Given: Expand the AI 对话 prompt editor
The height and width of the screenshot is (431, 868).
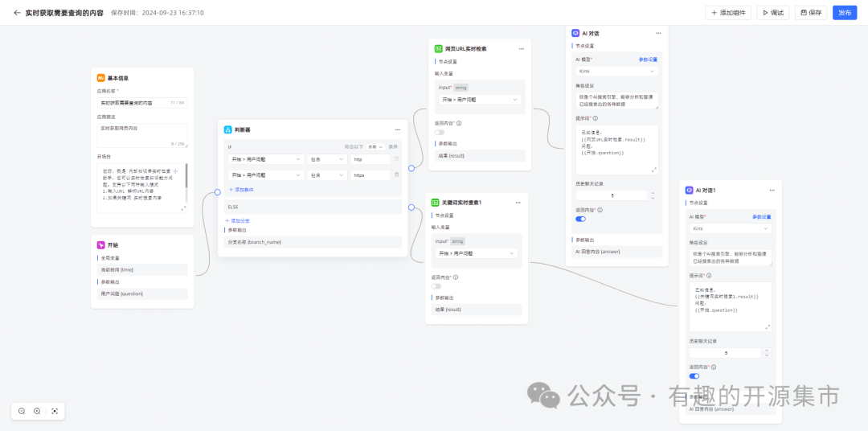Looking at the screenshot, I should click(x=653, y=170).
